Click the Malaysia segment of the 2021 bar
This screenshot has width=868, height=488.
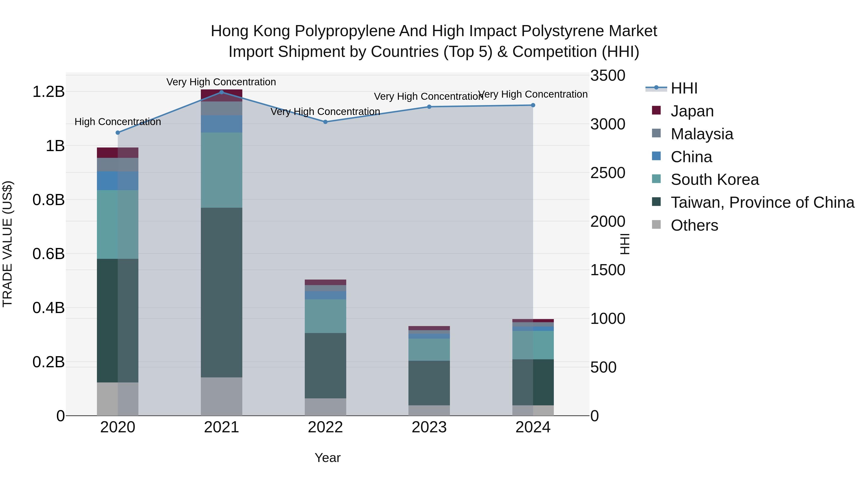point(221,108)
